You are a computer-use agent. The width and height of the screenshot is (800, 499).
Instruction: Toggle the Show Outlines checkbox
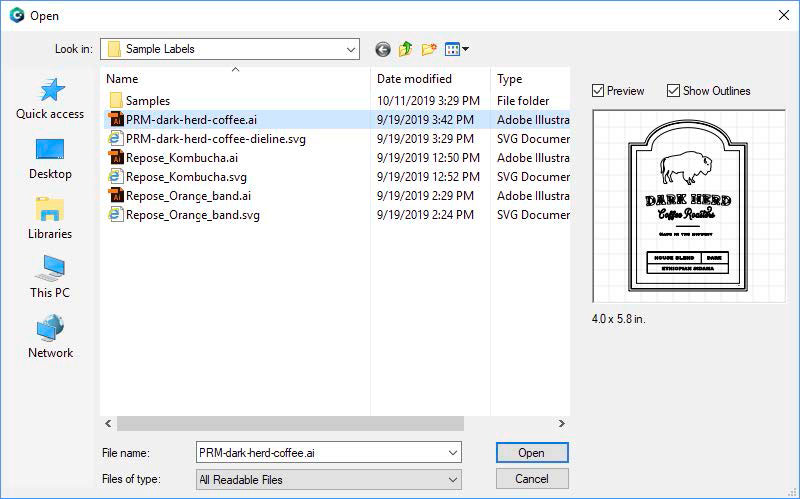pyautogui.click(x=673, y=91)
